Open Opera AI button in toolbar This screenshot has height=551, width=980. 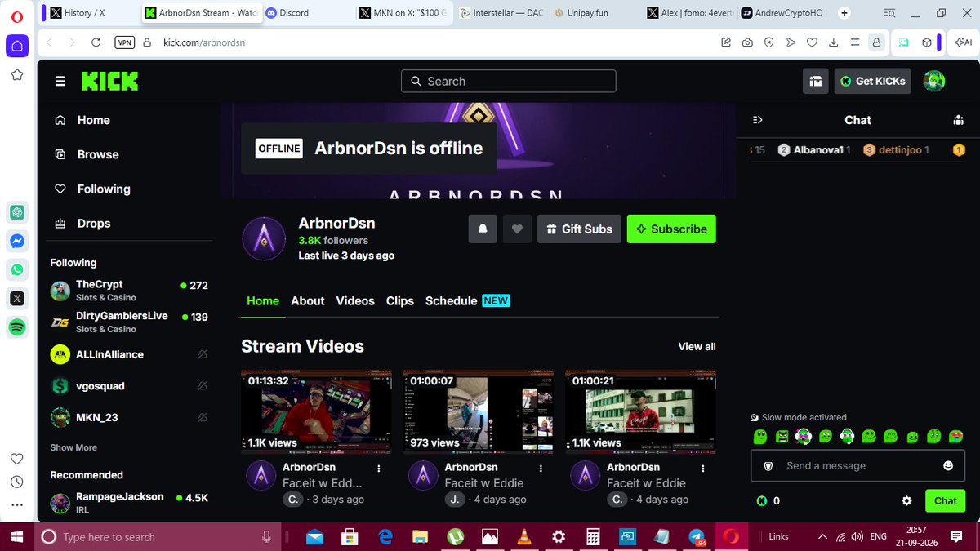click(x=964, y=42)
